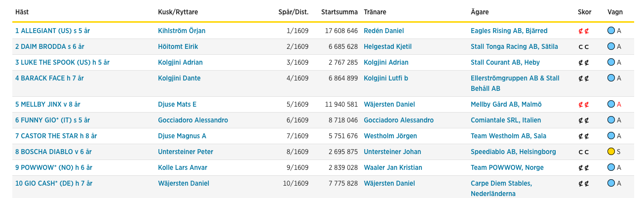
Task: Open trainer Redén Daniel's page
Action: (x=384, y=31)
